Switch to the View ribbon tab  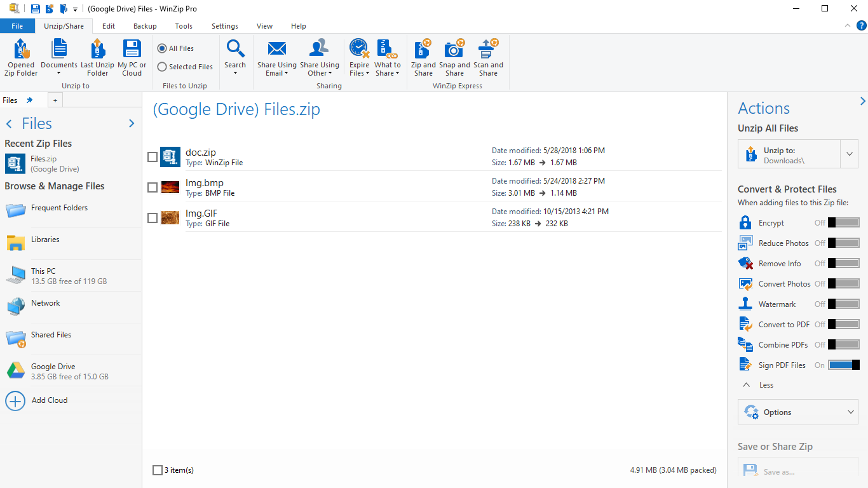tap(264, 26)
